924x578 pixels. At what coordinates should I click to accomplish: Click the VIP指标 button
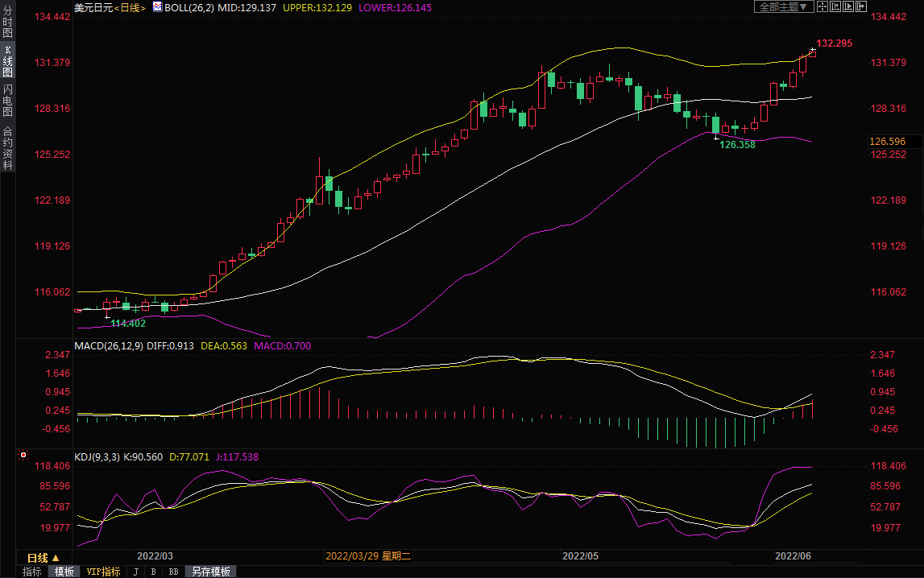(103, 572)
